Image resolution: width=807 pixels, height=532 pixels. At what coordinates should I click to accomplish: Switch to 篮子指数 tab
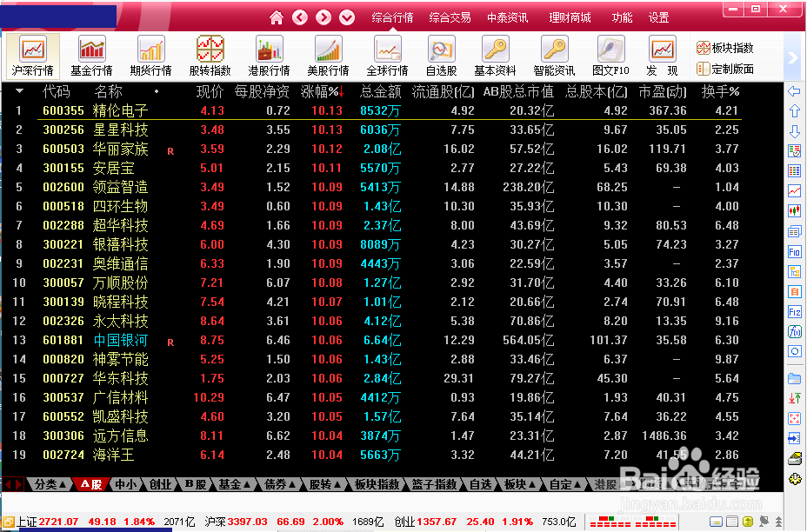(x=435, y=484)
